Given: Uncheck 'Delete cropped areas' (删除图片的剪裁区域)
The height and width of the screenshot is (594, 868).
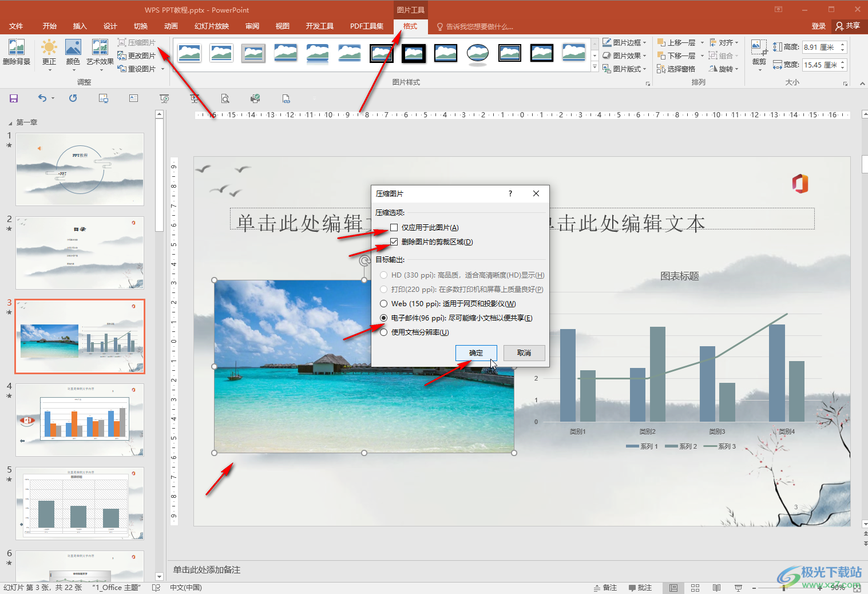Looking at the screenshot, I should pos(431,241).
